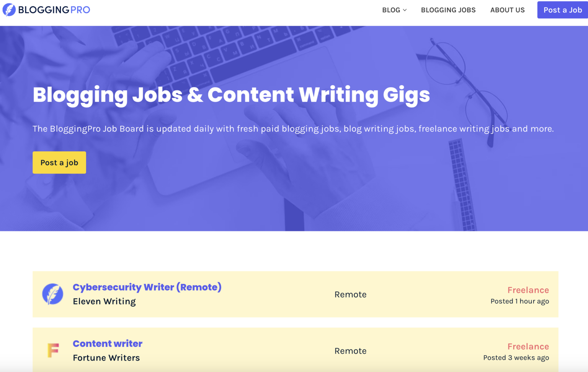
Task: Click the Fortune Writers 'F' company logo
Action: click(53, 350)
